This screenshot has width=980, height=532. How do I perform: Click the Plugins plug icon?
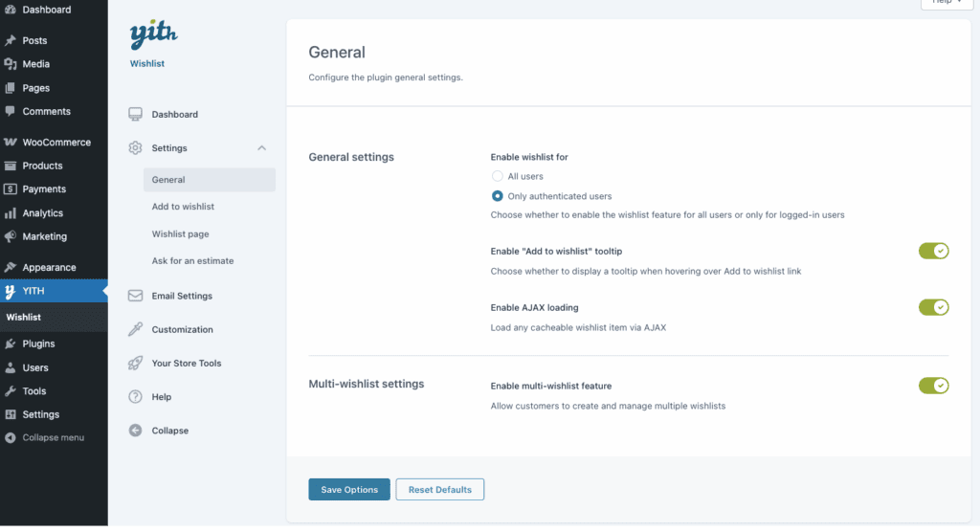click(x=10, y=344)
